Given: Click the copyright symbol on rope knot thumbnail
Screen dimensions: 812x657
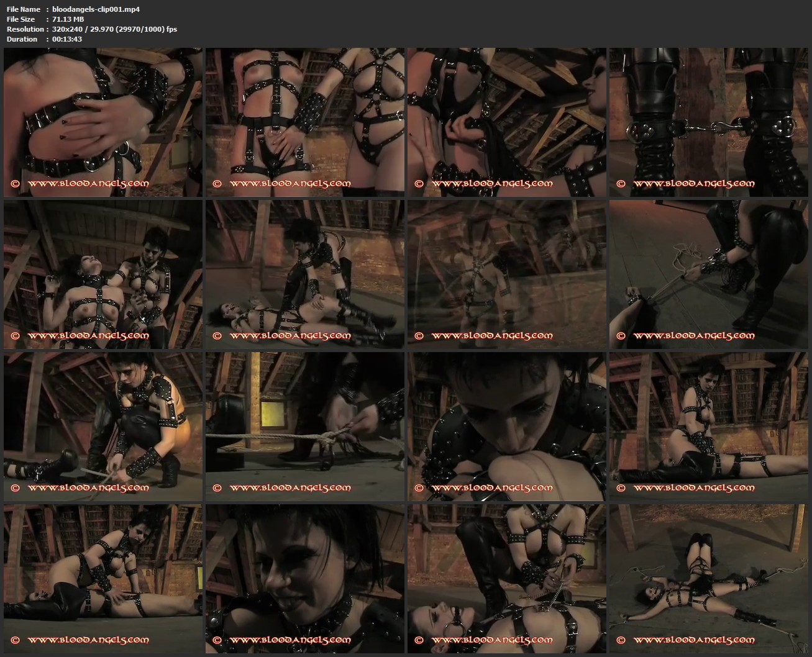Looking at the screenshot, I should tap(217, 487).
